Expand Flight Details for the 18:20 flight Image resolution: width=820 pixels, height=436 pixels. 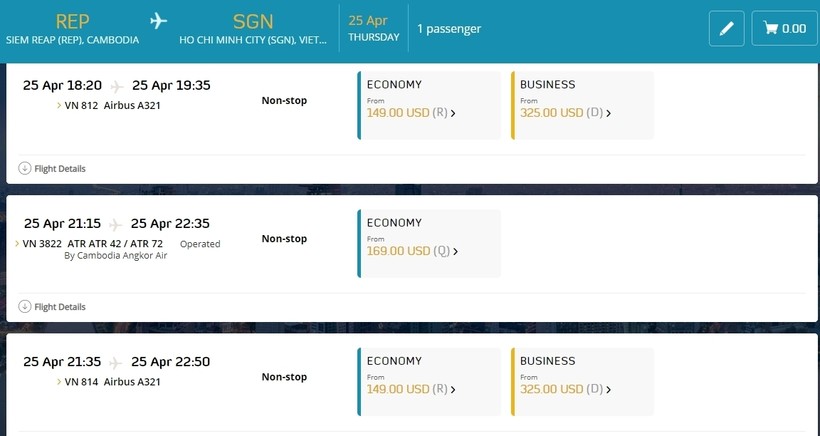click(x=59, y=168)
